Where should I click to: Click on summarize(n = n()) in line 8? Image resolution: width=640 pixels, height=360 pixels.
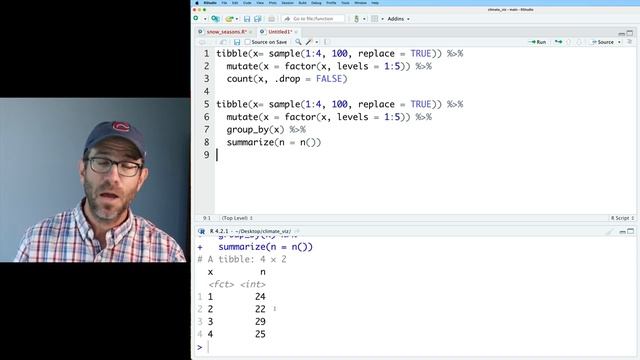click(274, 142)
